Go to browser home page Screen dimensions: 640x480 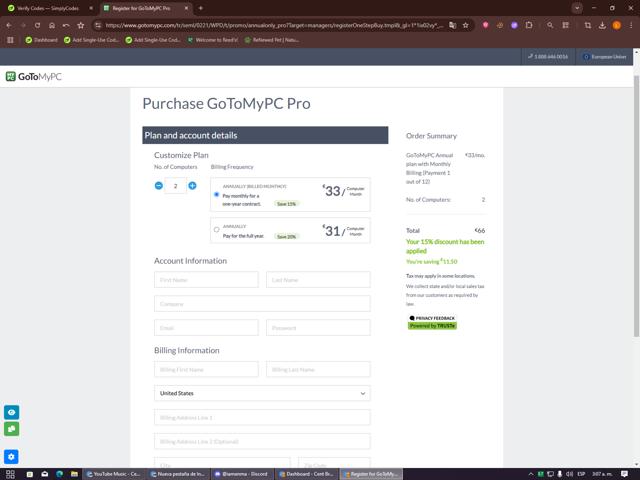tap(52, 25)
